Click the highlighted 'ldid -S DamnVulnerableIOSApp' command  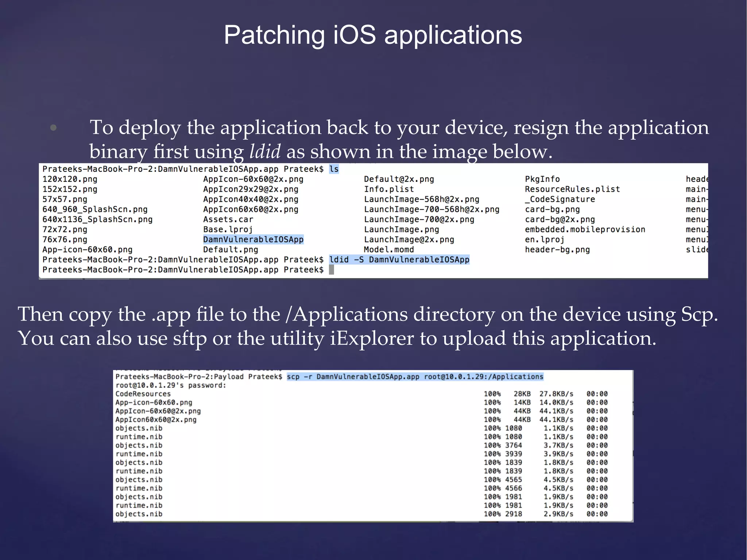[399, 260]
